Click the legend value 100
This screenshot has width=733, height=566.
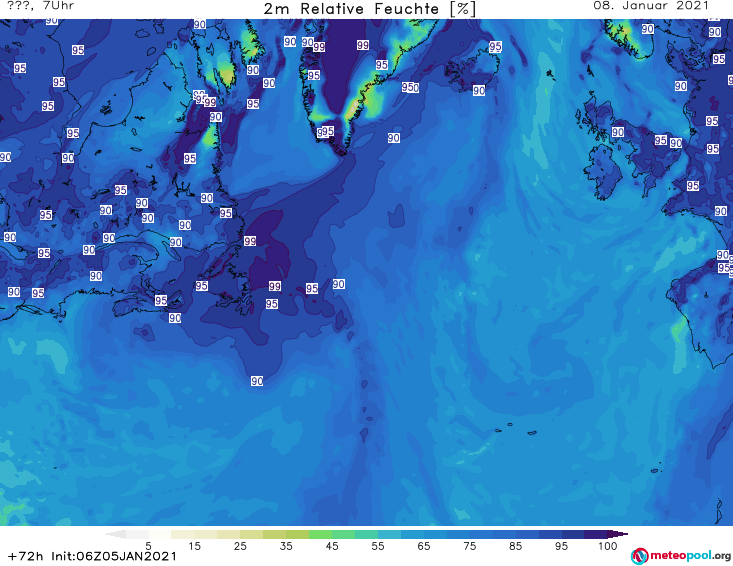pyautogui.click(x=608, y=546)
